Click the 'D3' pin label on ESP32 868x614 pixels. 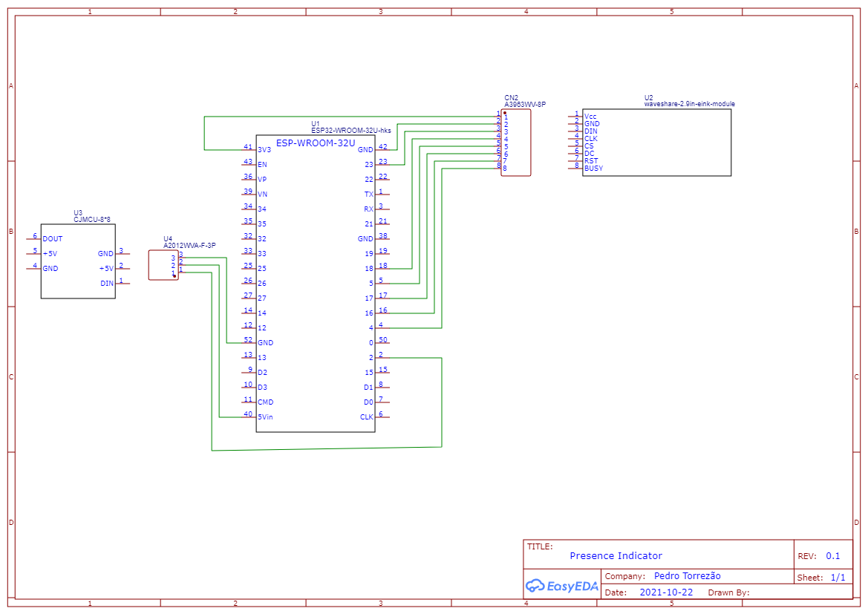point(262,387)
